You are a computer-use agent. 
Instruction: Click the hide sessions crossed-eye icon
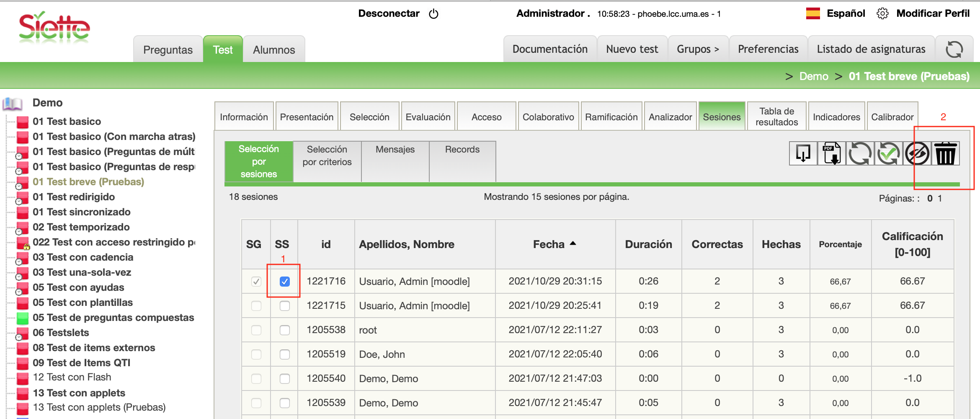[917, 154]
